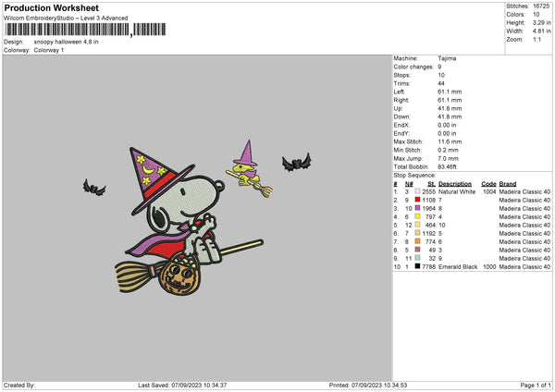Click the 'Wilcom EmbroideryStudio – Level 3 Advanced' line
The width and height of the screenshot is (555, 392).
[x=66, y=18]
